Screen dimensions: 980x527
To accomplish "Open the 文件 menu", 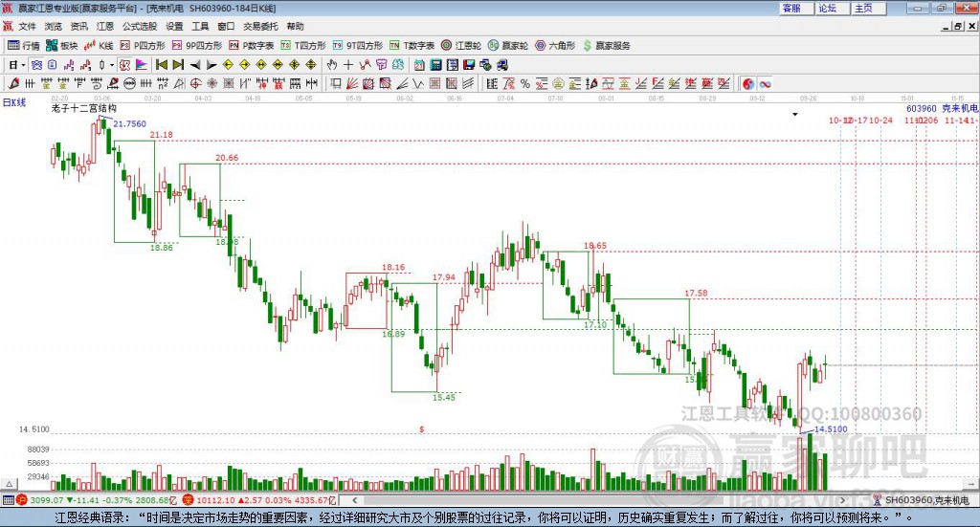I will point(27,26).
